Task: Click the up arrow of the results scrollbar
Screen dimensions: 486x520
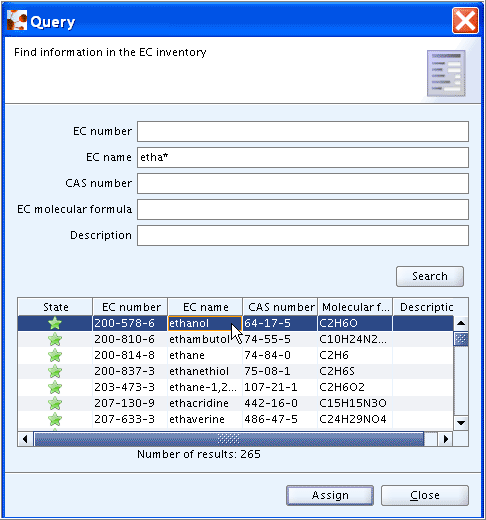Action: [461, 323]
